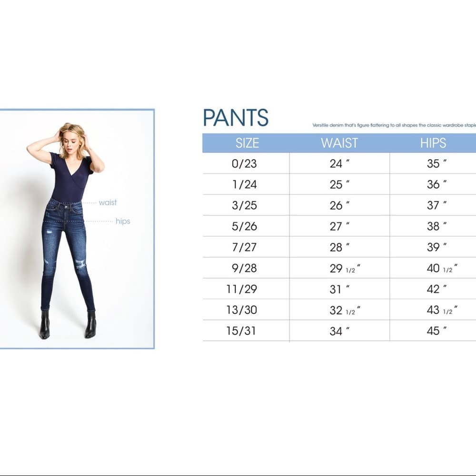Screen dimensions: 476x476
Task: Click hips value 45"
Action: click(437, 331)
